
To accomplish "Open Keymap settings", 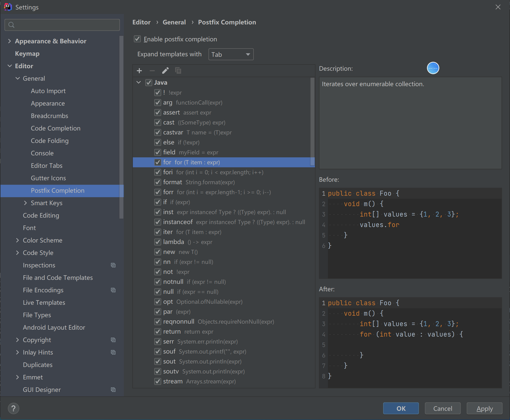I will (x=27, y=54).
